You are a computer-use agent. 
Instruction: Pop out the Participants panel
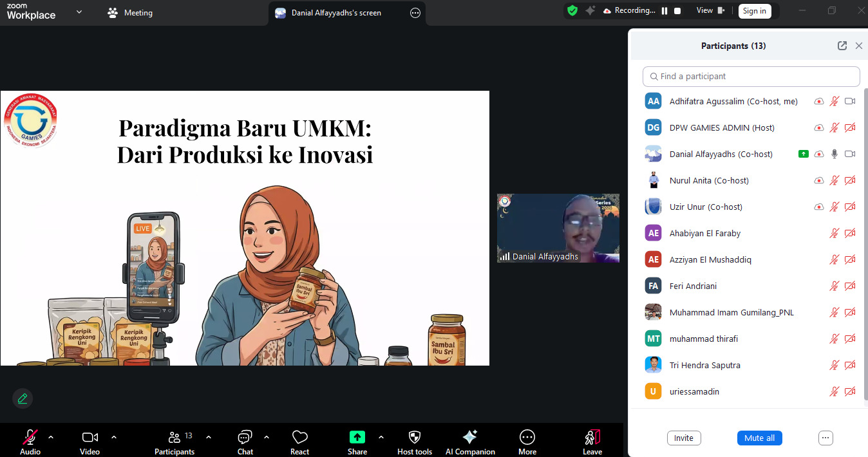point(842,46)
